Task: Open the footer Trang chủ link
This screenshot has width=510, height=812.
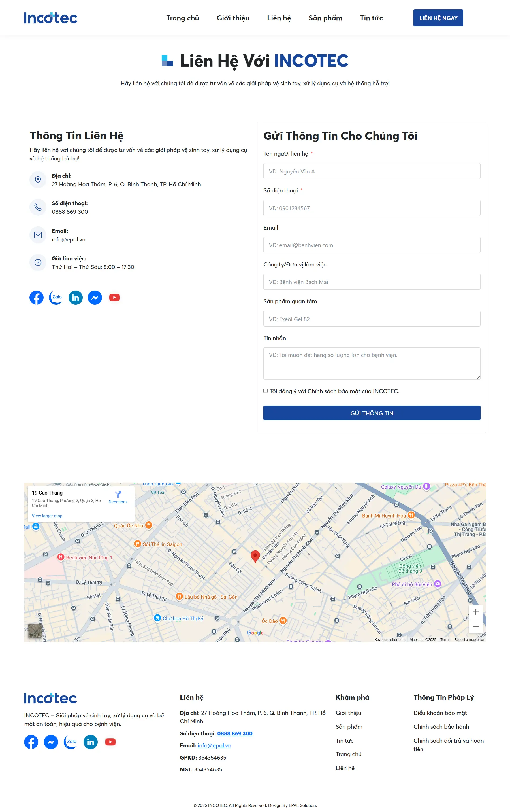Action: 349,754
